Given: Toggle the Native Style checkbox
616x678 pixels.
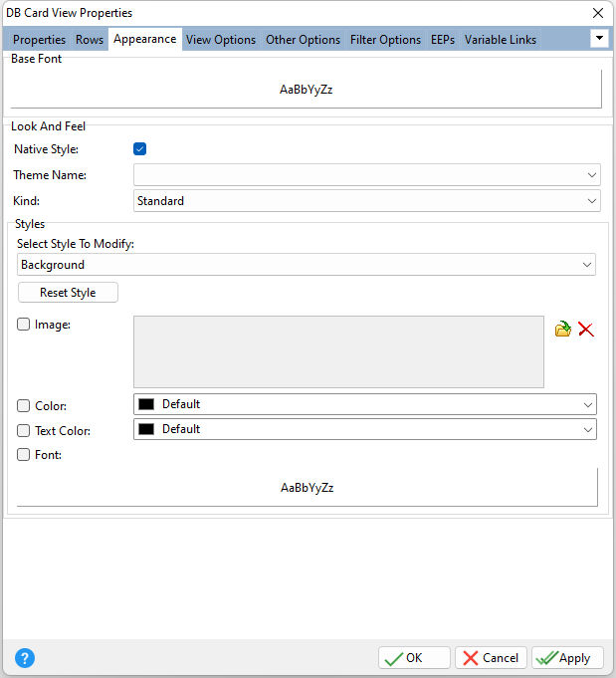Looking at the screenshot, I should click(x=139, y=149).
